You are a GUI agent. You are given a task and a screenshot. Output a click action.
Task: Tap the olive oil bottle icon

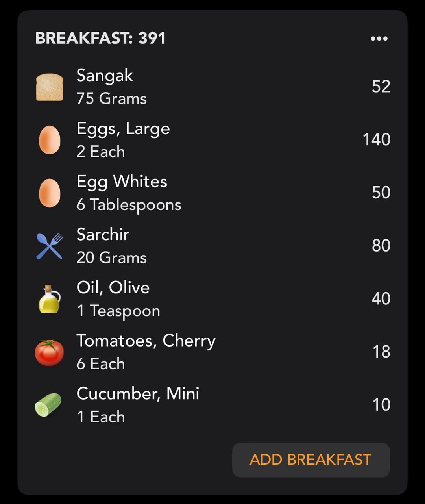[50, 299]
